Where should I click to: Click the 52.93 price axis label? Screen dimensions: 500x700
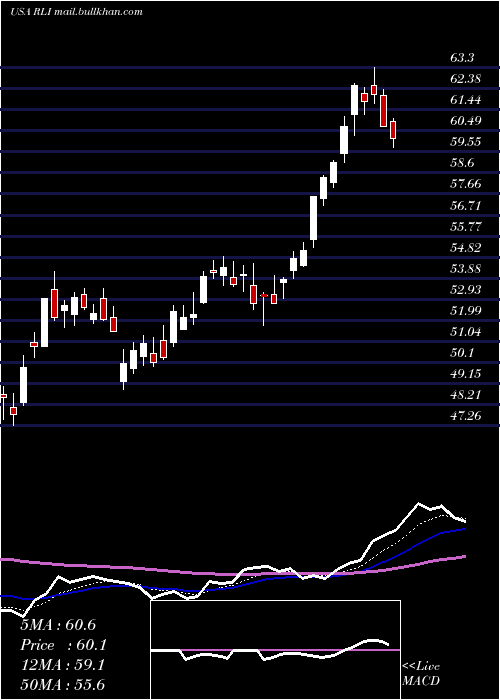click(466, 290)
